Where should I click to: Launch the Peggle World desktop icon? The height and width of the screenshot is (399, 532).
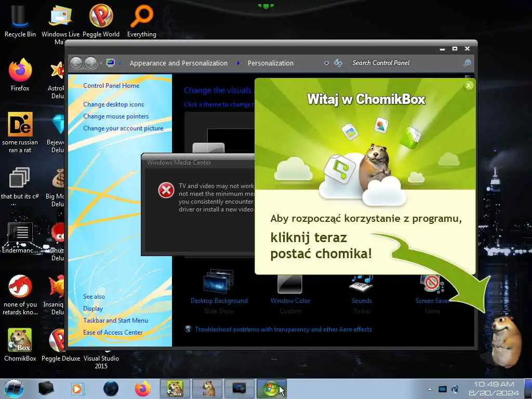pos(101,20)
